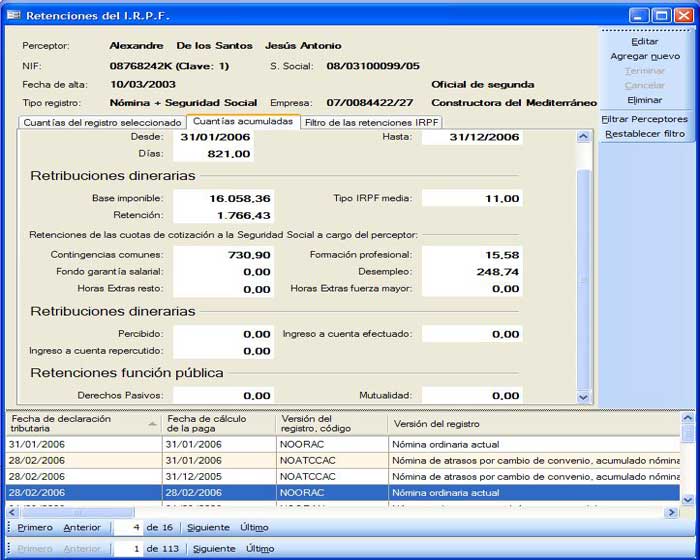The image size is (700, 560).
Task: Click the Editar button in side panel
Action: [x=645, y=42]
